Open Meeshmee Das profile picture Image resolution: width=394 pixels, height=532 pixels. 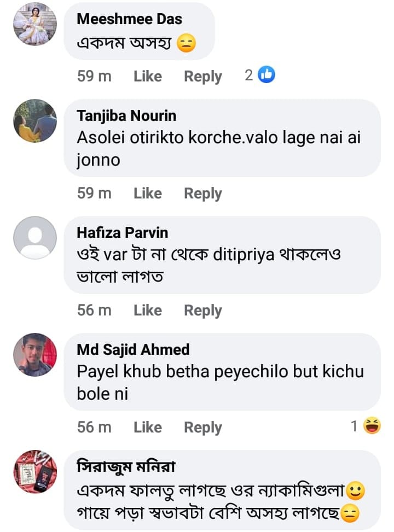(35, 24)
